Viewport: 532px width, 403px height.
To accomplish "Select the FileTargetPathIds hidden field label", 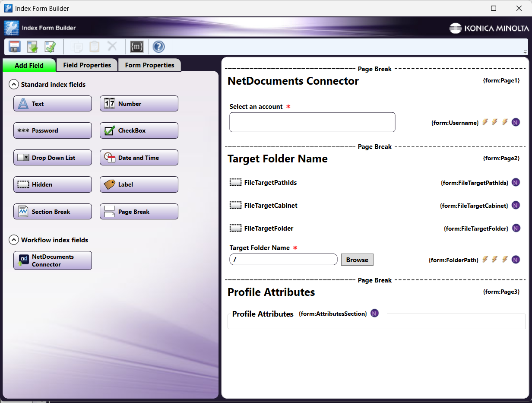I will (x=270, y=182).
